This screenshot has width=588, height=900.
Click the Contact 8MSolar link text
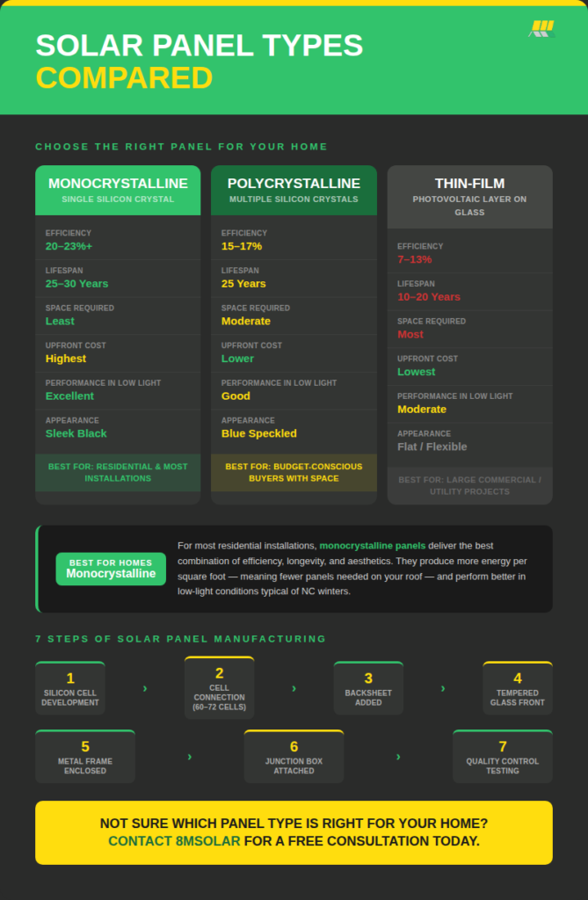click(174, 841)
